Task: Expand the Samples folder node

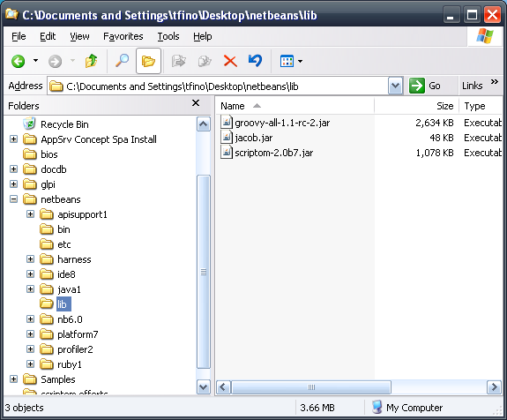Action: coord(13,379)
